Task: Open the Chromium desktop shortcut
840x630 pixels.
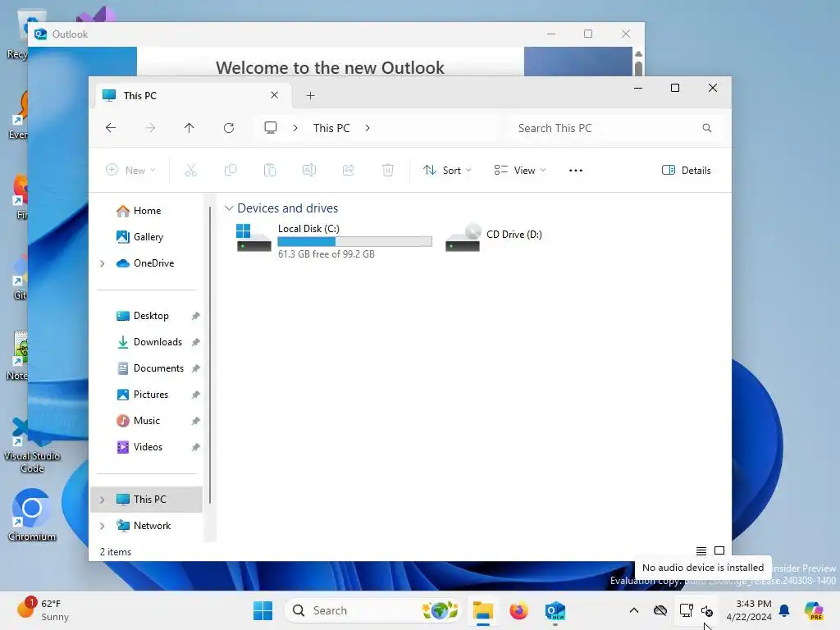Action: [x=32, y=515]
